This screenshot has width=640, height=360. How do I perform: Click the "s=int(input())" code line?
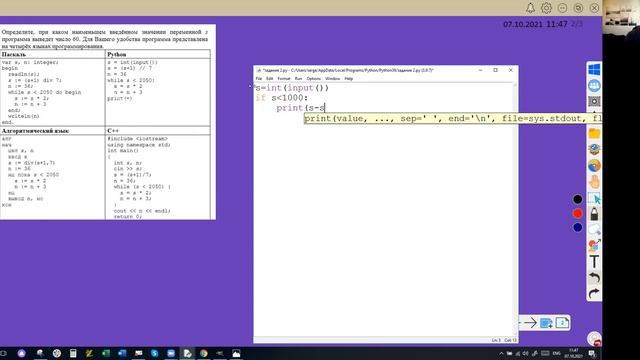(291, 88)
